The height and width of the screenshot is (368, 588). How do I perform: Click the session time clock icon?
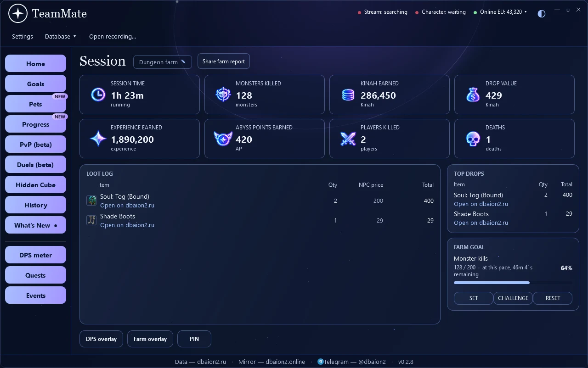point(98,95)
